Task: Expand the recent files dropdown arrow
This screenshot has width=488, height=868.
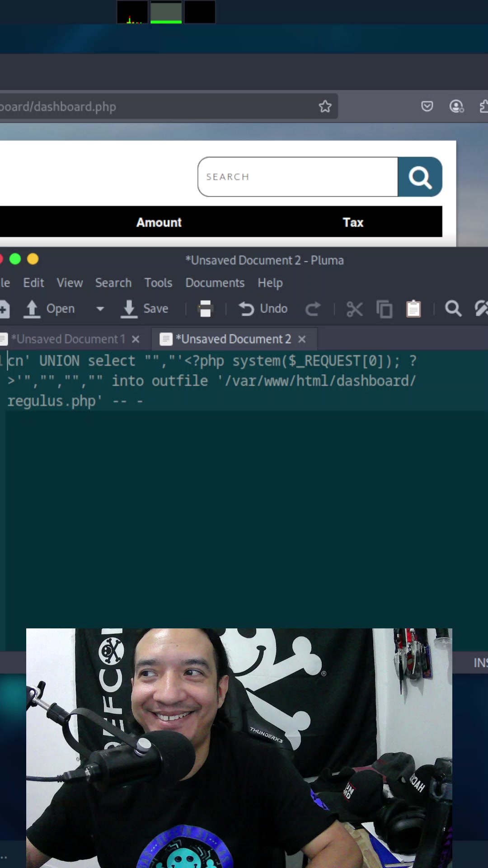Action: tap(100, 309)
